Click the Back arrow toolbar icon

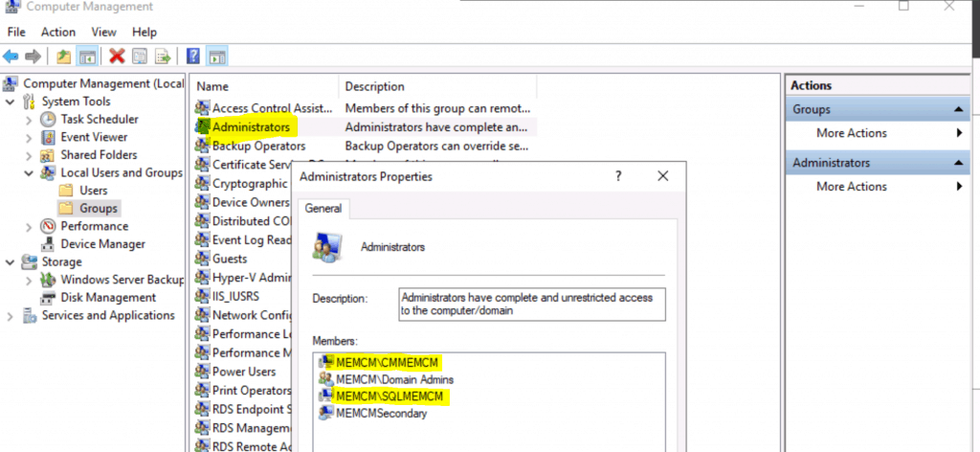click(x=11, y=56)
